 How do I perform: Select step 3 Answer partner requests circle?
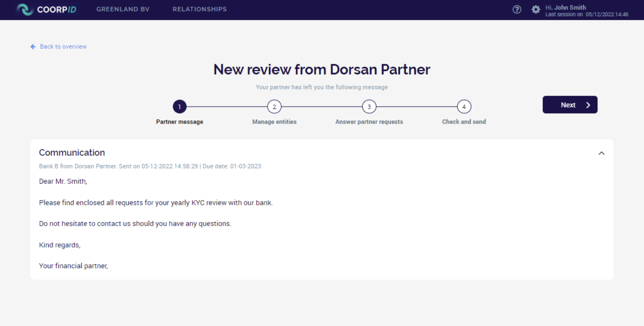[369, 107]
